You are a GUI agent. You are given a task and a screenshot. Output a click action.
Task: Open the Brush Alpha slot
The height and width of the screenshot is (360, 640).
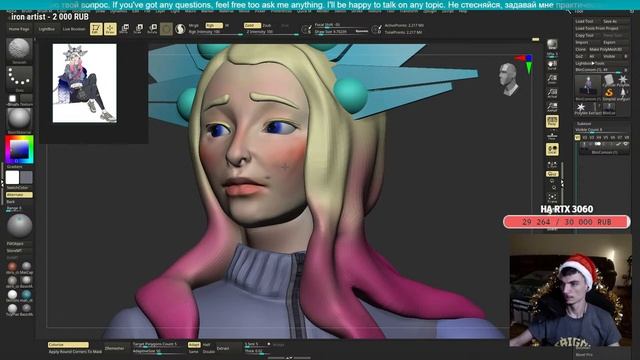pyautogui.click(x=13, y=100)
